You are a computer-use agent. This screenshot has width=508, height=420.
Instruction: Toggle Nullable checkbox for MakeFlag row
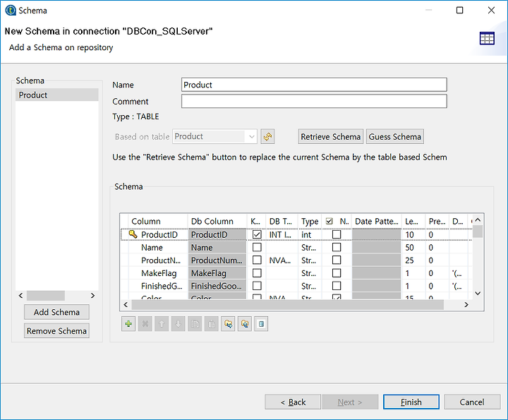[x=337, y=273]
